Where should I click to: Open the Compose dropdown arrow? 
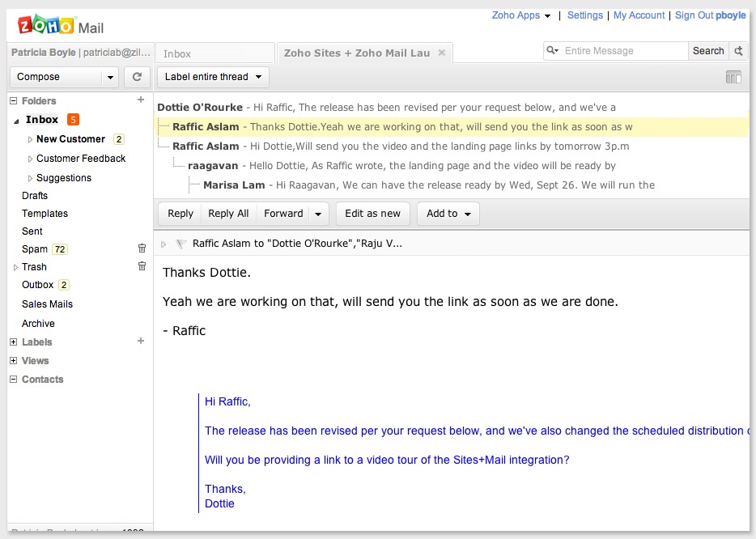(x=109, y=78)
